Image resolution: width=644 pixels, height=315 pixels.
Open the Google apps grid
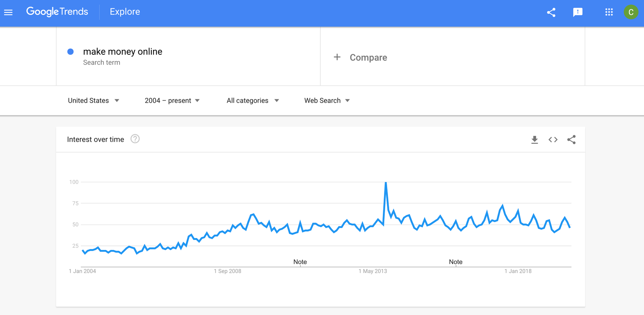pyautogui.click(x=609, y=12)
